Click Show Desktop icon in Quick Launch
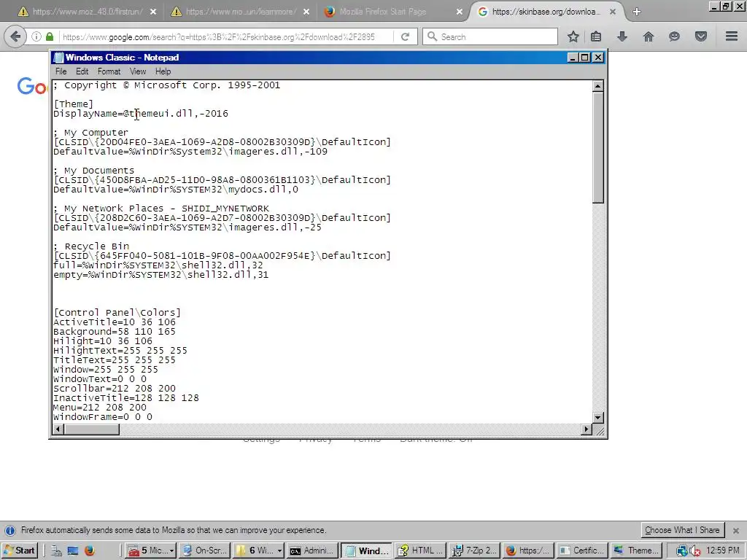 72,551
